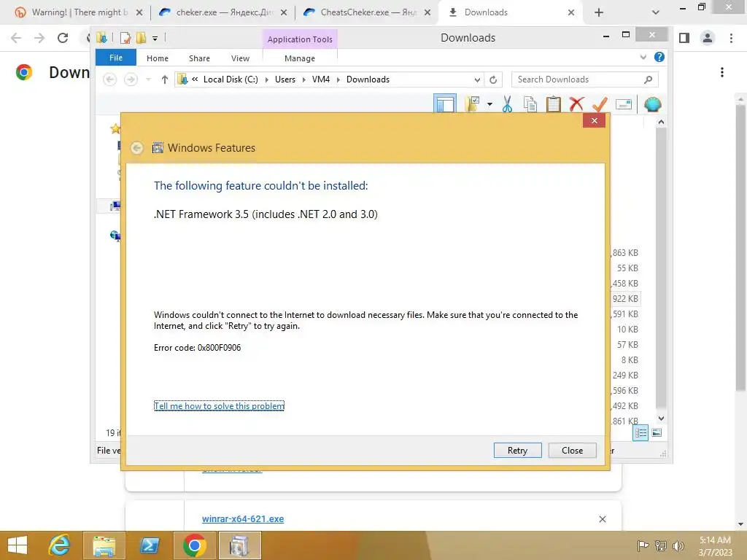Click the Search Downloads field

[585, 79]
